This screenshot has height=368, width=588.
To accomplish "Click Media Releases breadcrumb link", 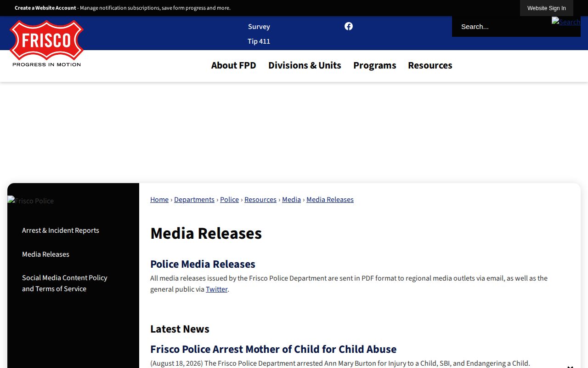I will pos(330,200).
